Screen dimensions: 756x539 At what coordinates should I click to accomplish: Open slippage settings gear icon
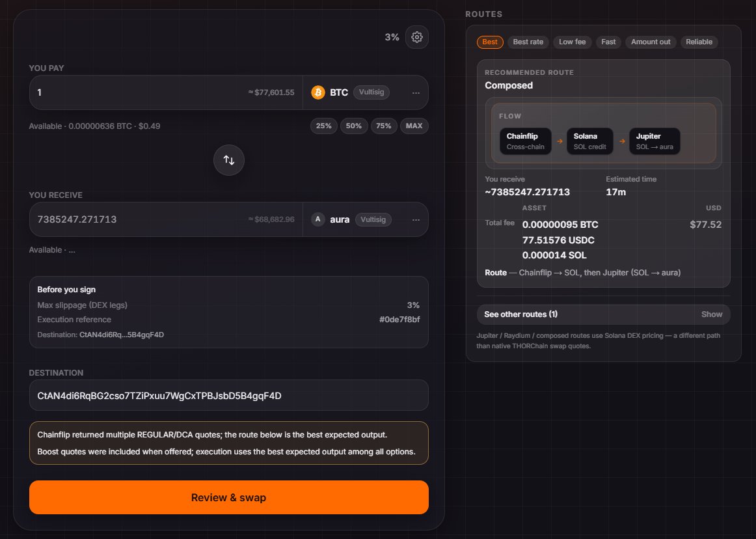click(x=417, y=37)
